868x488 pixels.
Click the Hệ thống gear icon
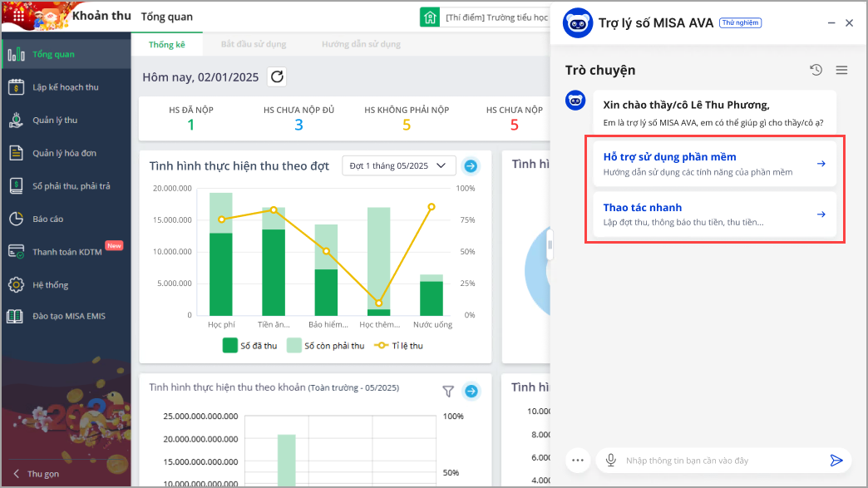click(16, 285)
